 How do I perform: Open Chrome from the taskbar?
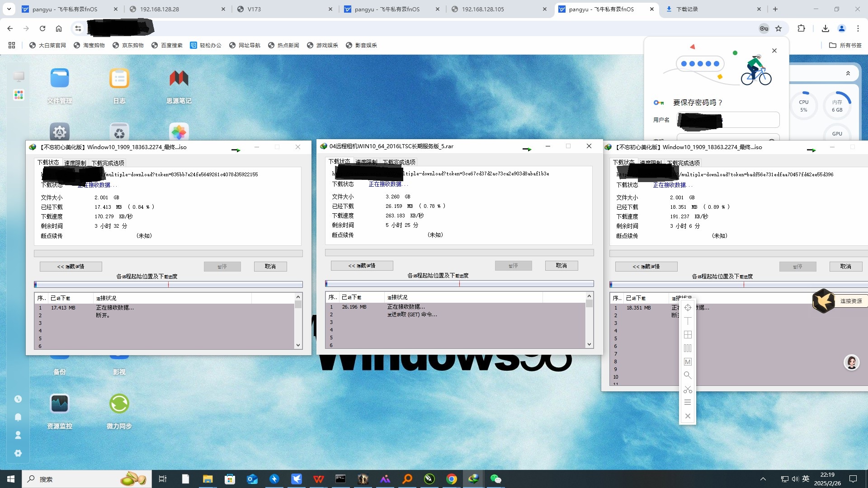[451, 479]
